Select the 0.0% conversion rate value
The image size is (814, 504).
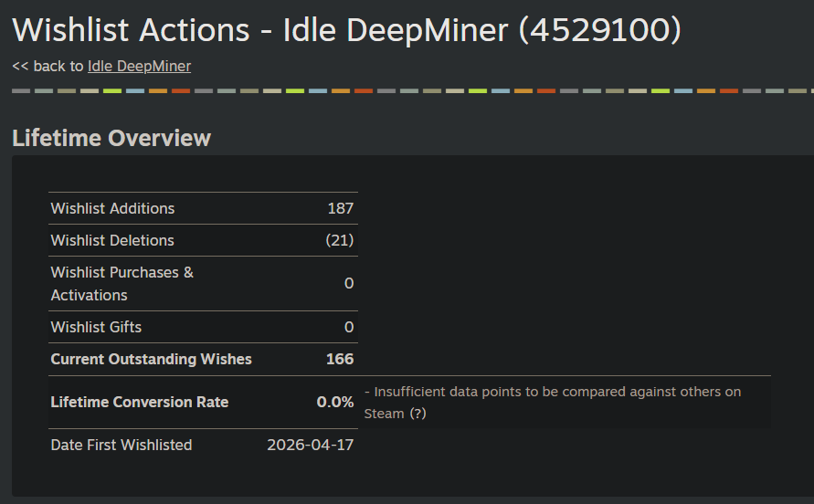(335, 403)
